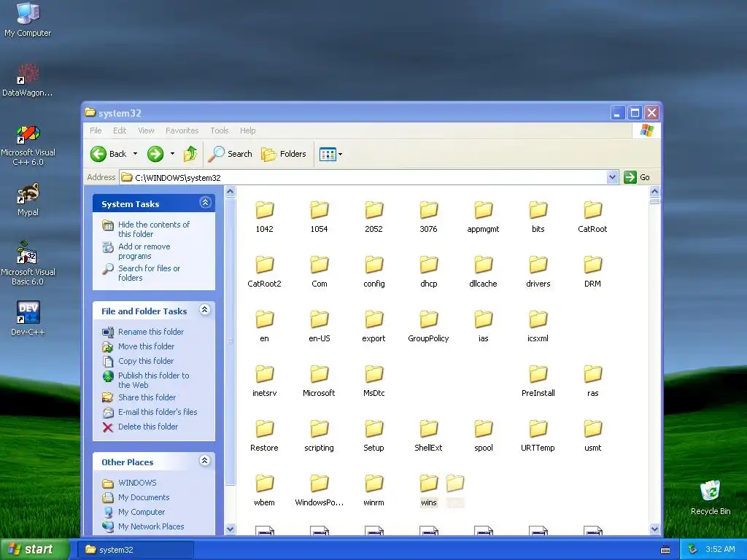This screenshot has width=747, height=560.
Task: Select the Microsoft folder
Action: point(320,381)
